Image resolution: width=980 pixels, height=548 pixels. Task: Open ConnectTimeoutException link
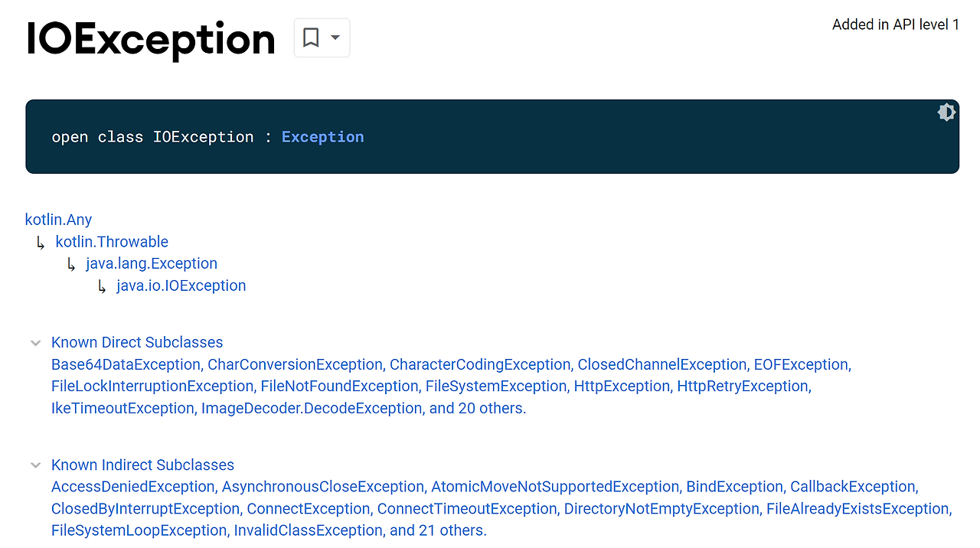pos(467,509)
